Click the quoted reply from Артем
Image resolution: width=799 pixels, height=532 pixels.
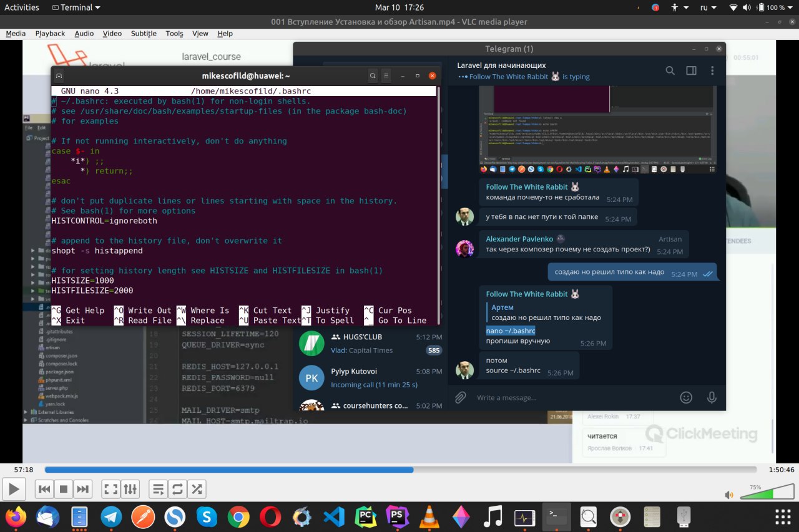point(546,312)
